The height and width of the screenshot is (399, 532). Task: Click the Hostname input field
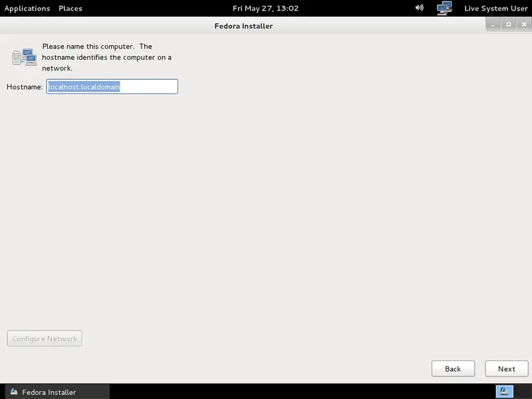112,86
